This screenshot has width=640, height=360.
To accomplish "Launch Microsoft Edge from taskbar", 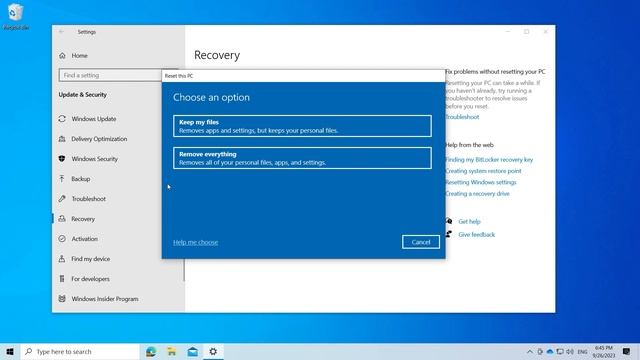I will [151, 351].
